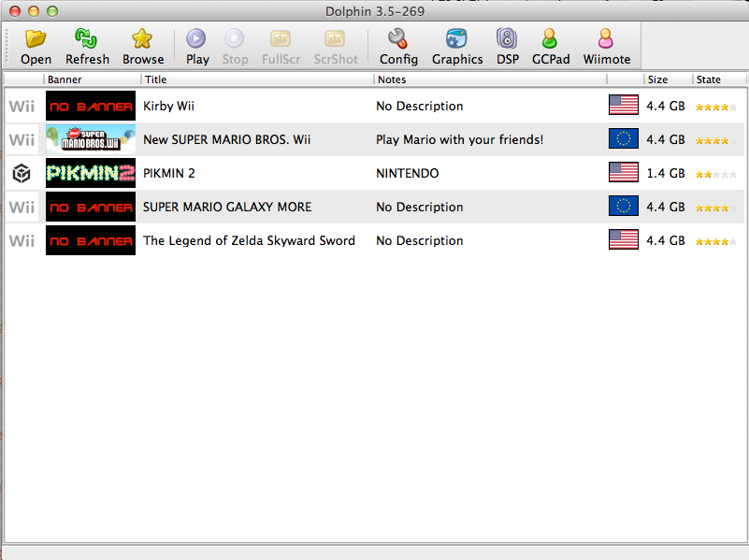
Task: Click the 1.4 GB size for PIKMIN 2
Action: pos(666,173)
